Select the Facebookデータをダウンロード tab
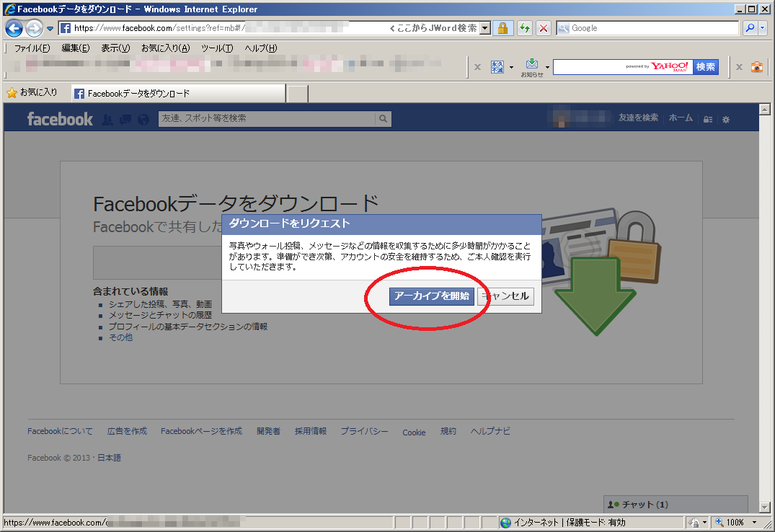Screen dimensions: 775x532 [178, 94]
